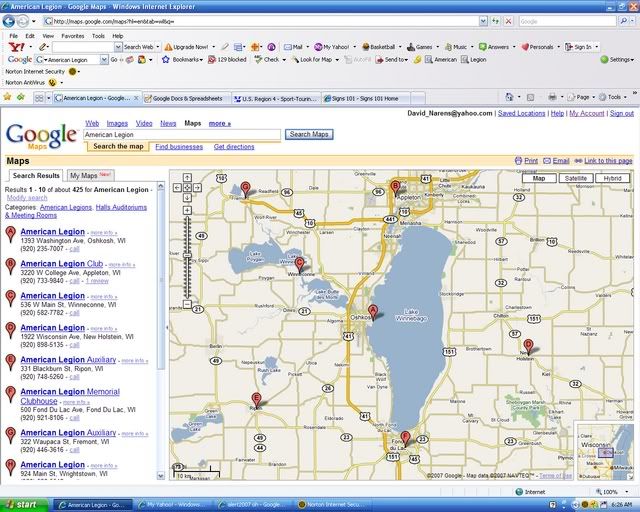Click the Windows Start button
The image size is (640, 512).
(24, 505)
